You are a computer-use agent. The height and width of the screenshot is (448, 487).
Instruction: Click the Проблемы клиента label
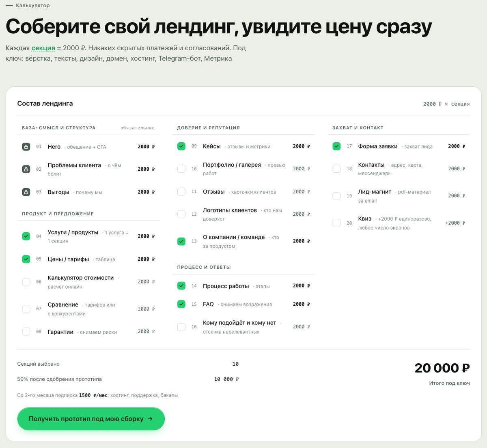point(74,165)
